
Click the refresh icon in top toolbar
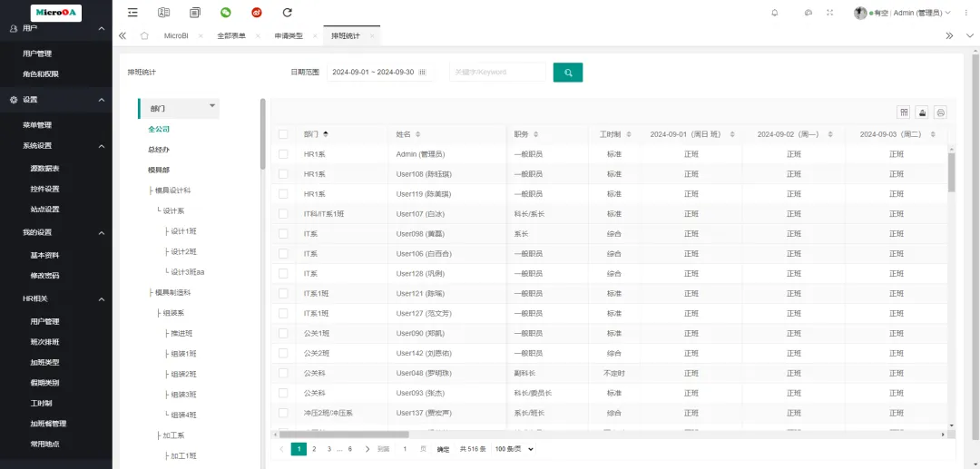288,13
